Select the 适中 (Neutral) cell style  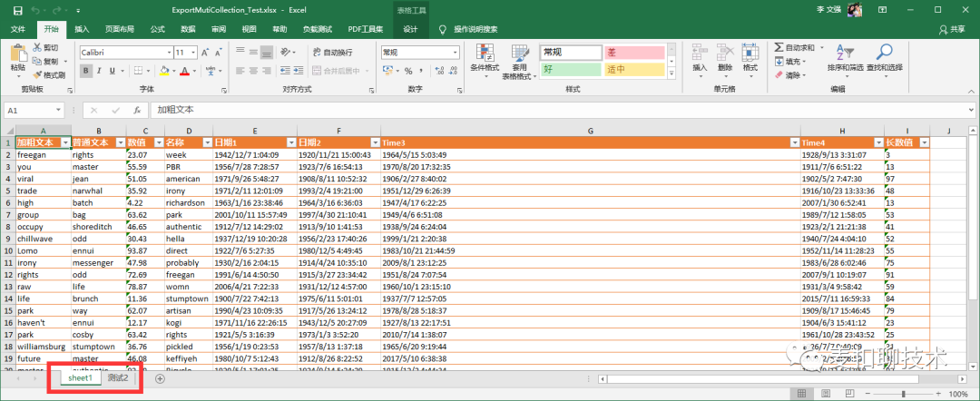click(633, 69)
